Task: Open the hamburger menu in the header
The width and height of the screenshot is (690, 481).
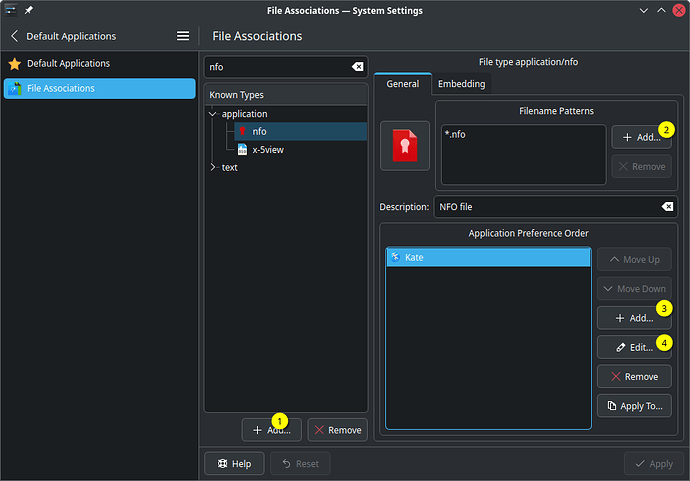Action: click(x=183, y=36)
